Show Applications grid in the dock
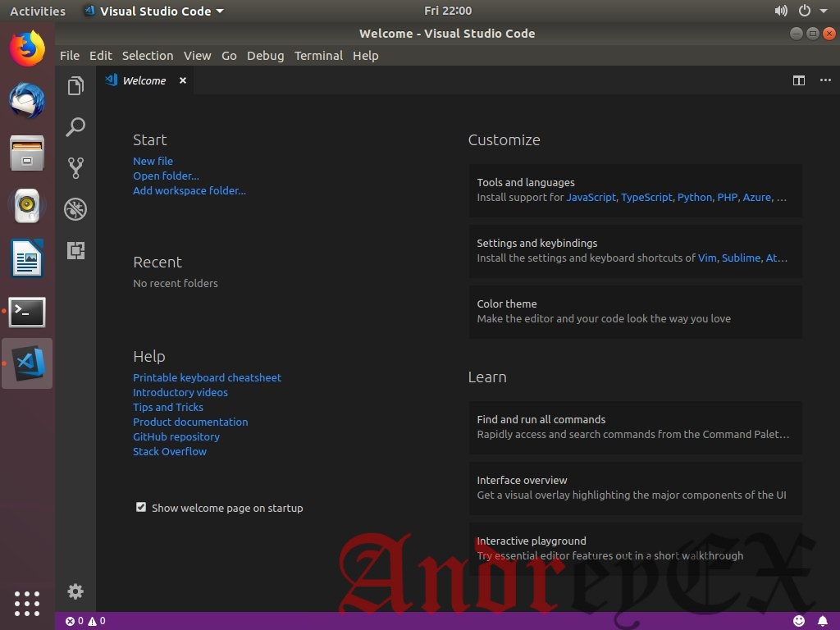 (x=27, y=604)
